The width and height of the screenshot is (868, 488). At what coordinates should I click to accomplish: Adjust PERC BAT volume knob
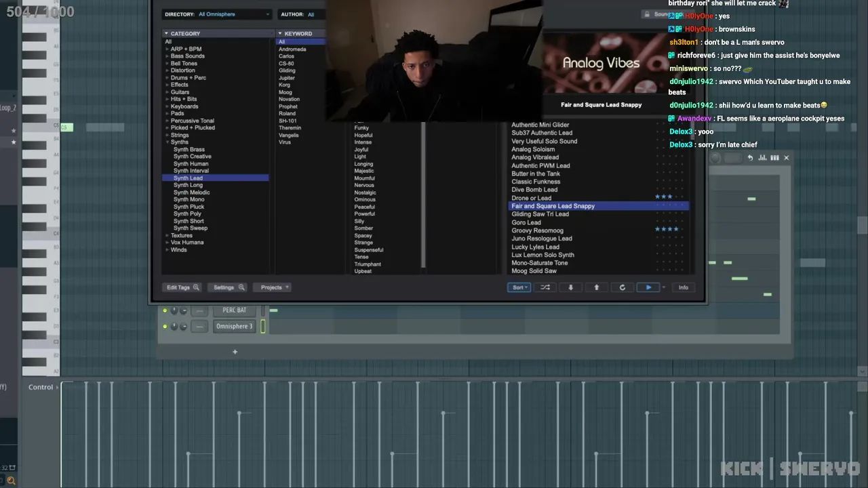pos(183,310)
